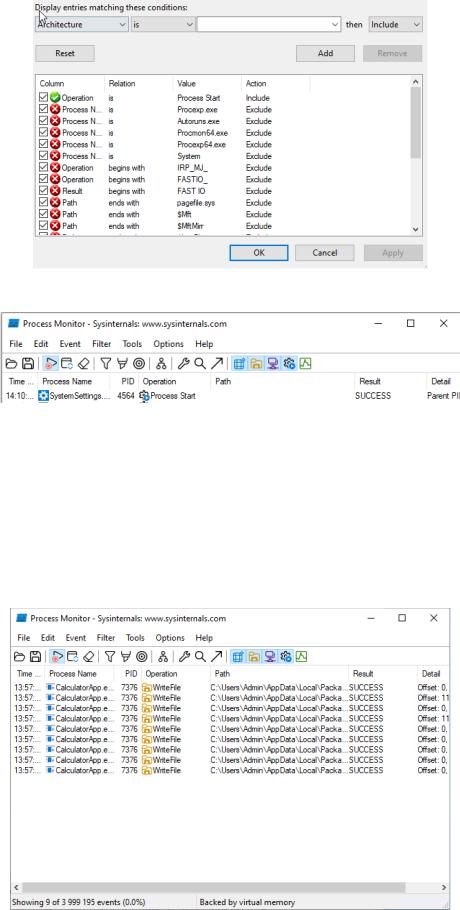Click Clear eraser icon in SystemSettings Process Monitor window
Image resolution: width=460 pixels, height=910 pixels.
84,364
